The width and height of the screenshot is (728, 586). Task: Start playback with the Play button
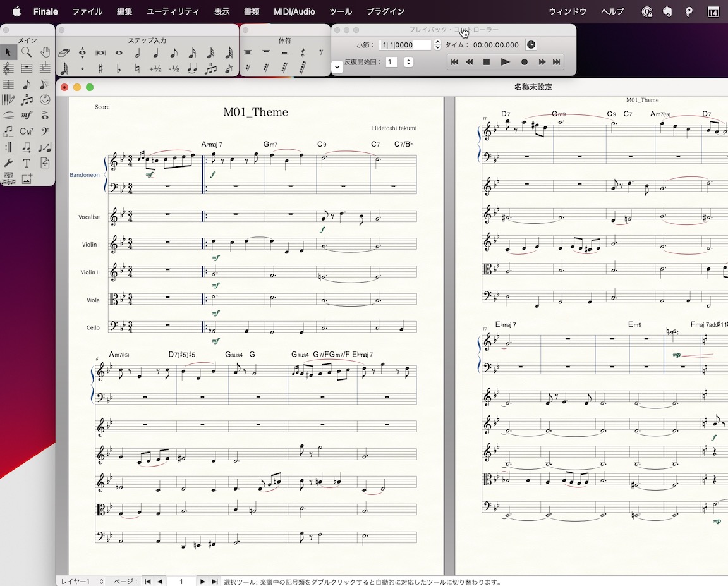505,62
